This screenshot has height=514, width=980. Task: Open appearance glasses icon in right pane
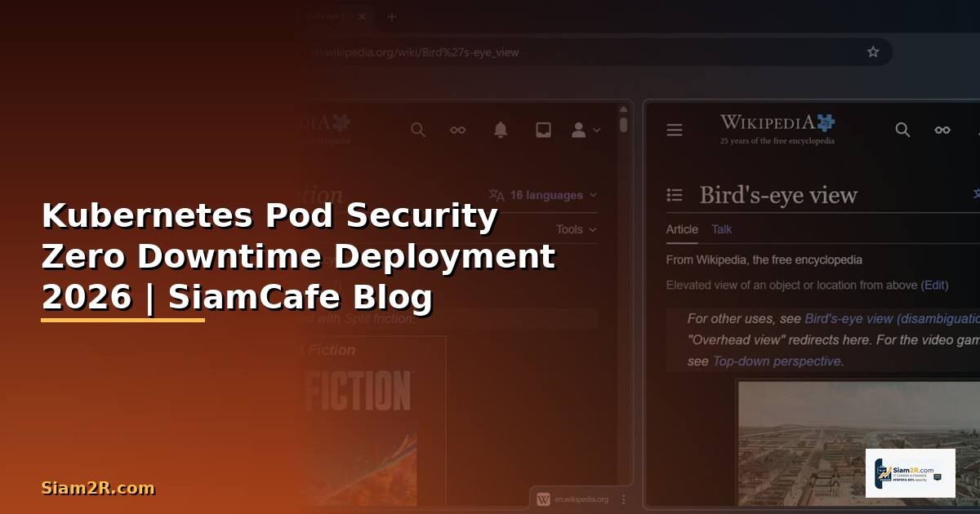coord(942,130)
